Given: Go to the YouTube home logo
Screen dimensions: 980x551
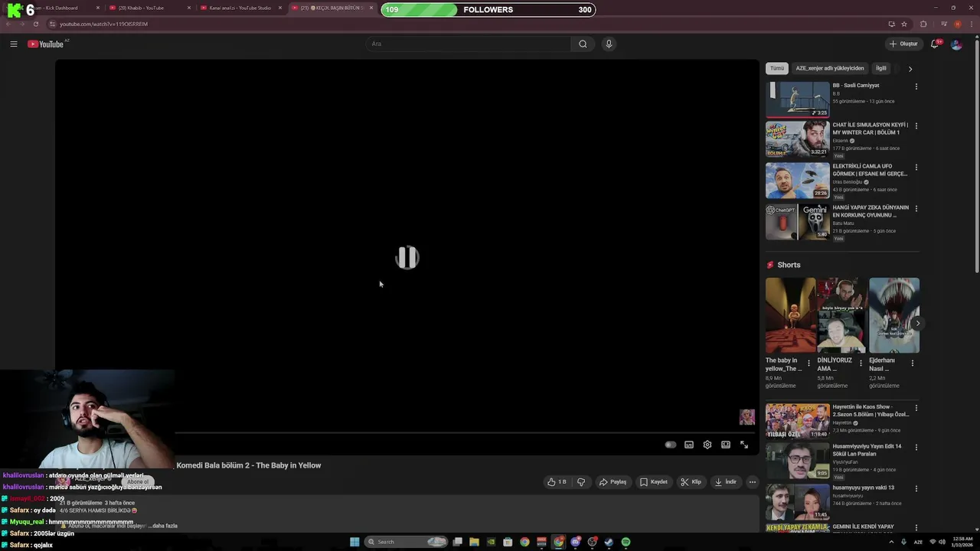Looking at the screenshot, I should 46,44.
